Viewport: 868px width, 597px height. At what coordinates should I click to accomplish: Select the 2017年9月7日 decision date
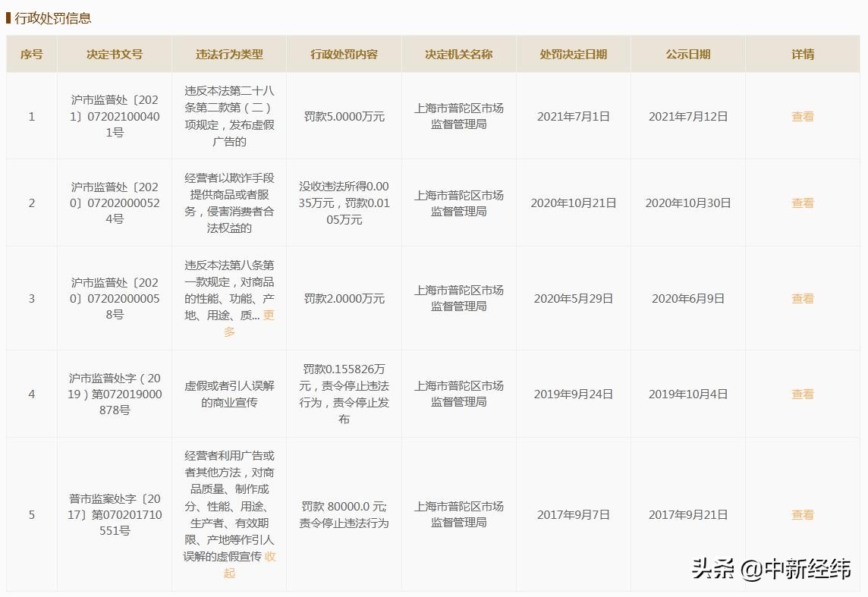click(x=574, y=514)
